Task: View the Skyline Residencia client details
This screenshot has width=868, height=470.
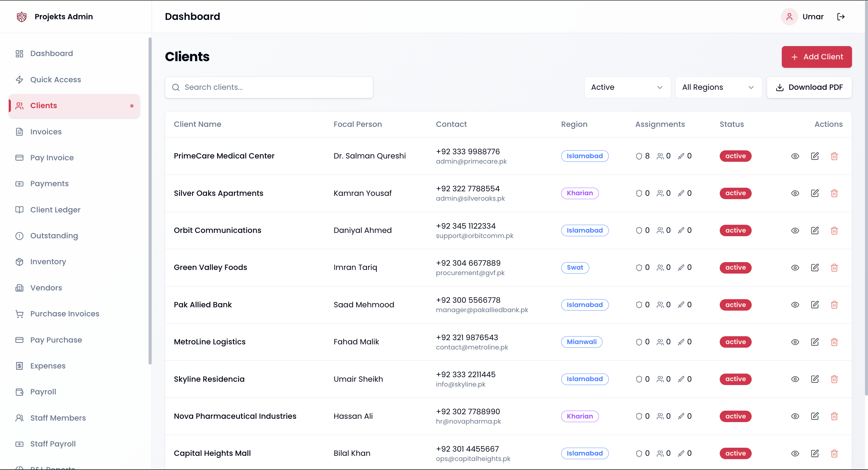Action: click(x=795, y=379)
